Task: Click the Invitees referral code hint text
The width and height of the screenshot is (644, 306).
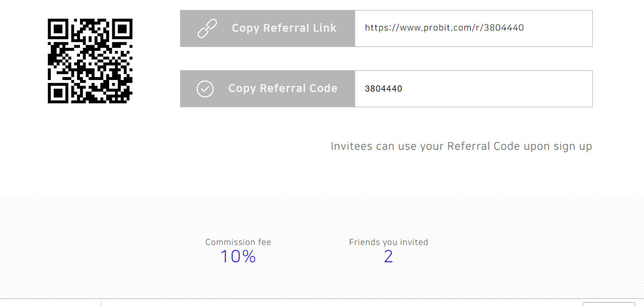Action: (461, 146)
